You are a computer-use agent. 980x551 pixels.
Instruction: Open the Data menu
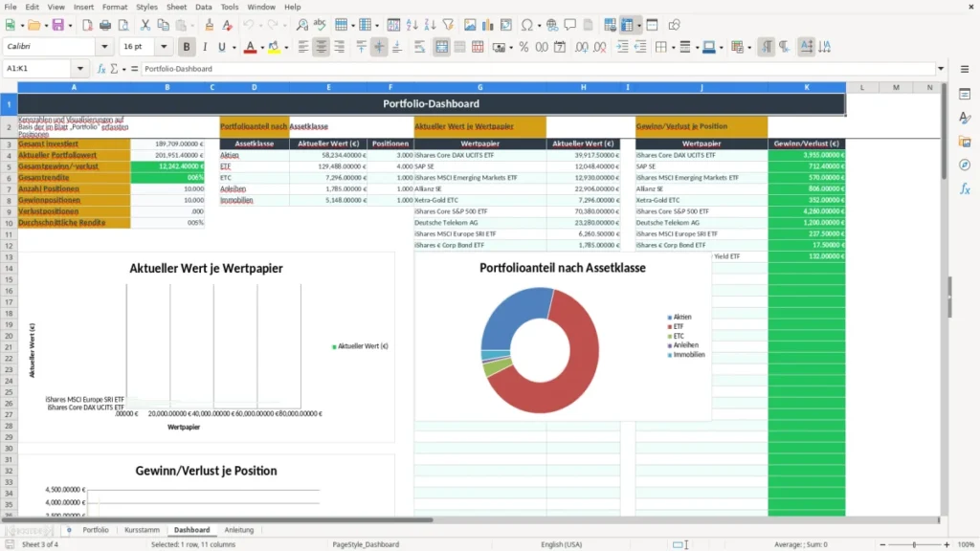coord(203,7)
